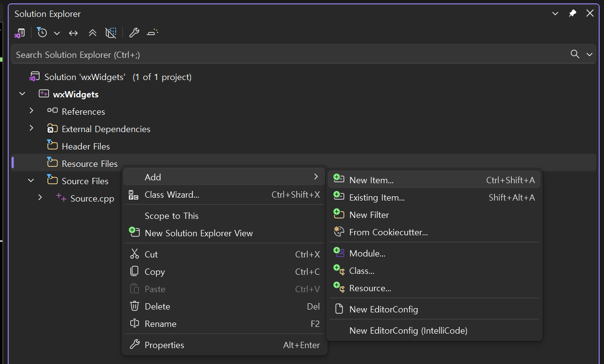The height and width of the screenshot is (364, 604).
Task: Choose New EditorConfig in submenu
Action: pyautogui.click(x=434, y=309)
